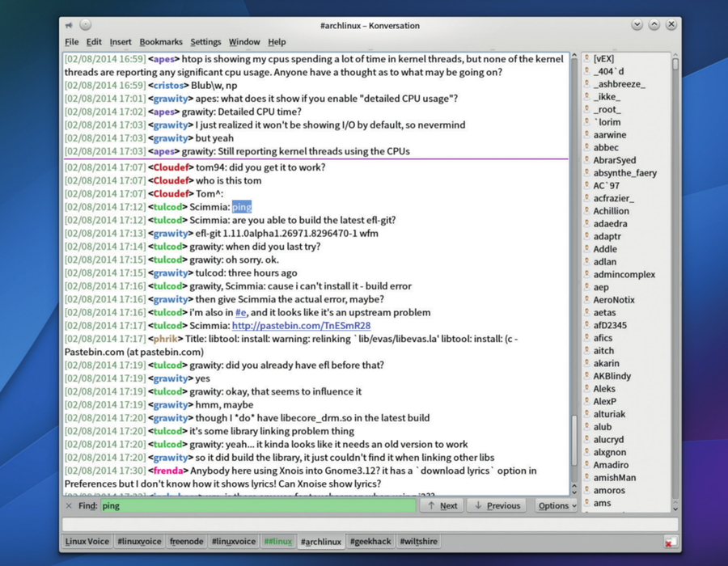Screen dimensions: 728x566
Task: Select _404`d in the nickname list
Action: pyautogui.click(x=608, y=71)
